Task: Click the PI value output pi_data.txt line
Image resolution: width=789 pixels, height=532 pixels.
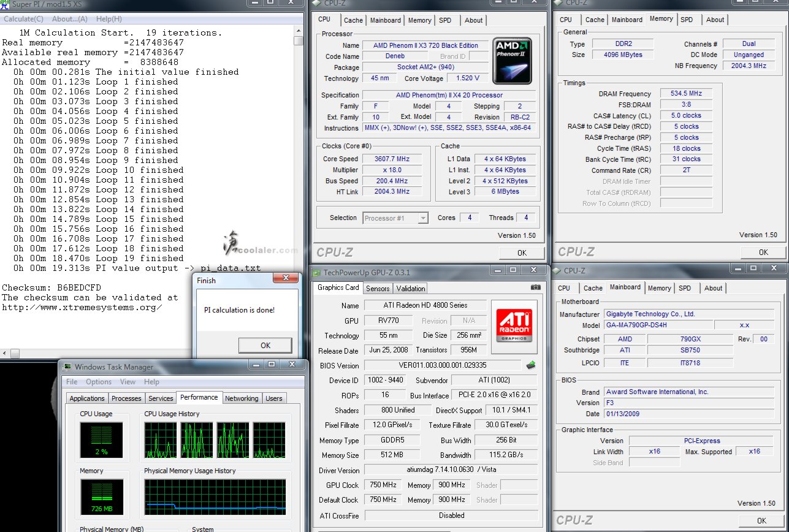Action: 137,268
